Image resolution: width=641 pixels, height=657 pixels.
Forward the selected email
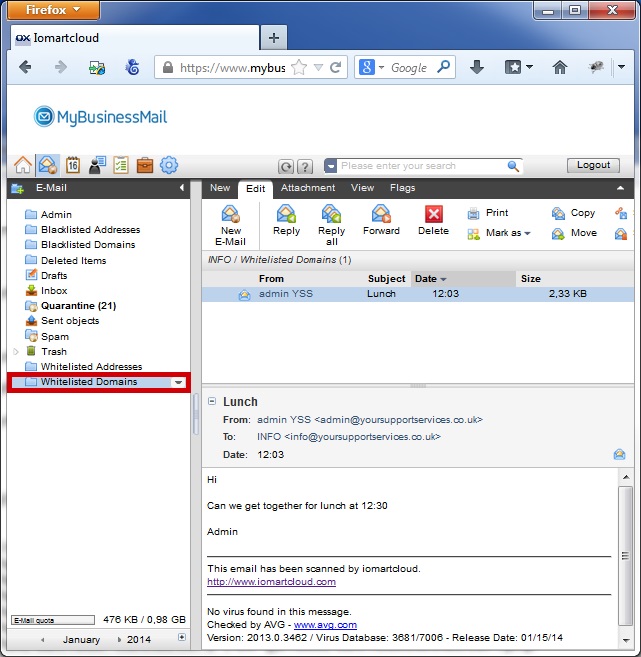click(x=381, y=221)
